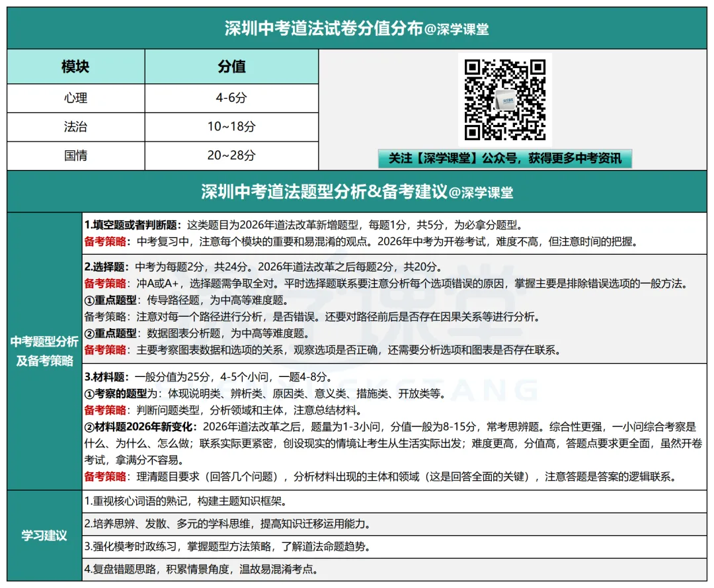
Task: Click the line 备考策略：注意对每一个路径进行分析
Action: pos(312,317)
